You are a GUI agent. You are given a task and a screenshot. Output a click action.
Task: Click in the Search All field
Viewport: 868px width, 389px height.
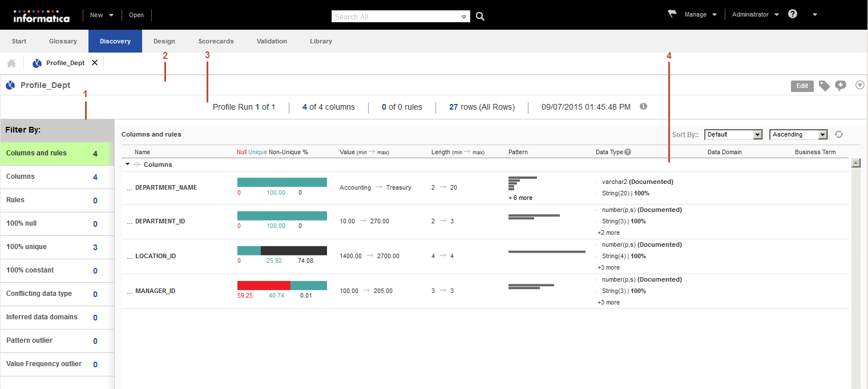coord(397,17)
